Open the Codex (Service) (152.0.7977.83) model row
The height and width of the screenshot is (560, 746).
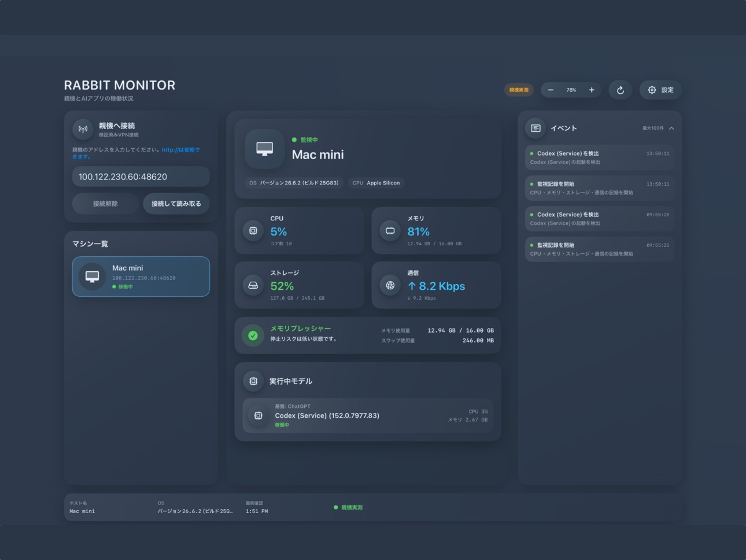[x=368, y=415]
